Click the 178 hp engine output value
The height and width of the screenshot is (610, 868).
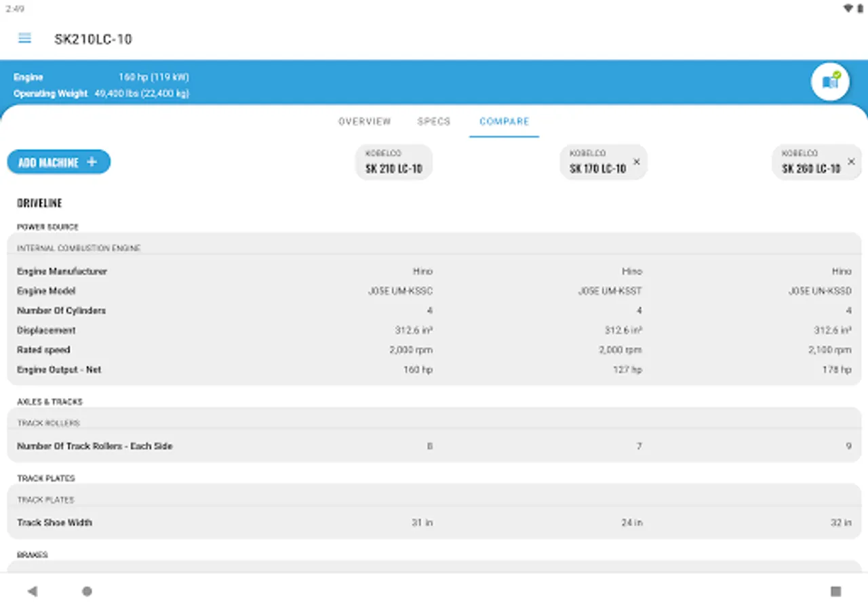(x=837, y=369)
